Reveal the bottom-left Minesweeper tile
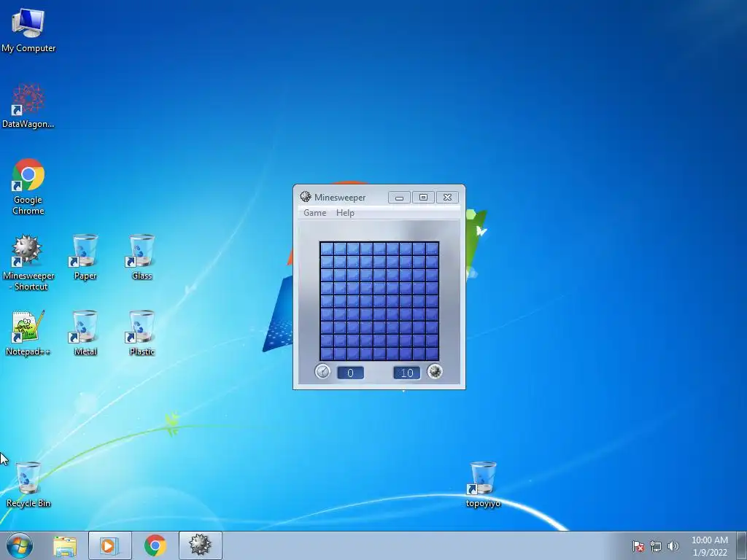The image size is (747, 560). click(x=327, y=354)
